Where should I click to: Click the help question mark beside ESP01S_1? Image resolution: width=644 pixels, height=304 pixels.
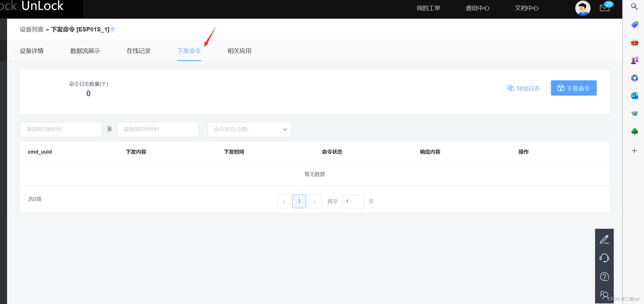click(x=113, y=29)
